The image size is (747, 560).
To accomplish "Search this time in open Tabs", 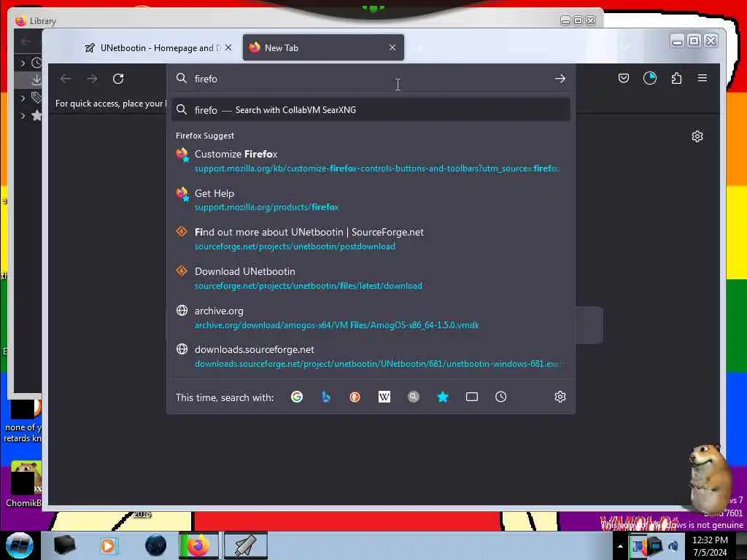I will [472, 397].
